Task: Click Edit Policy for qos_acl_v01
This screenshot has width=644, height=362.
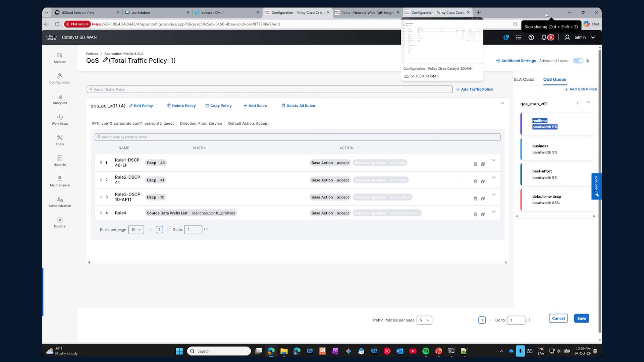Action: pyautogui.click(x=141, y=106)
